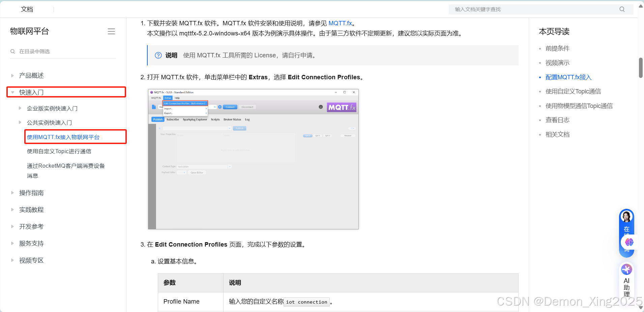Click the search magnifier icon in top bar

click(x=622, y=9)
